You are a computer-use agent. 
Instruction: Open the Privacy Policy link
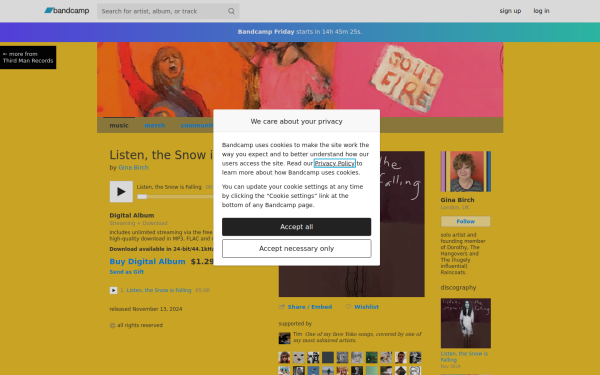pyautogui.click(x=335, y=163)
